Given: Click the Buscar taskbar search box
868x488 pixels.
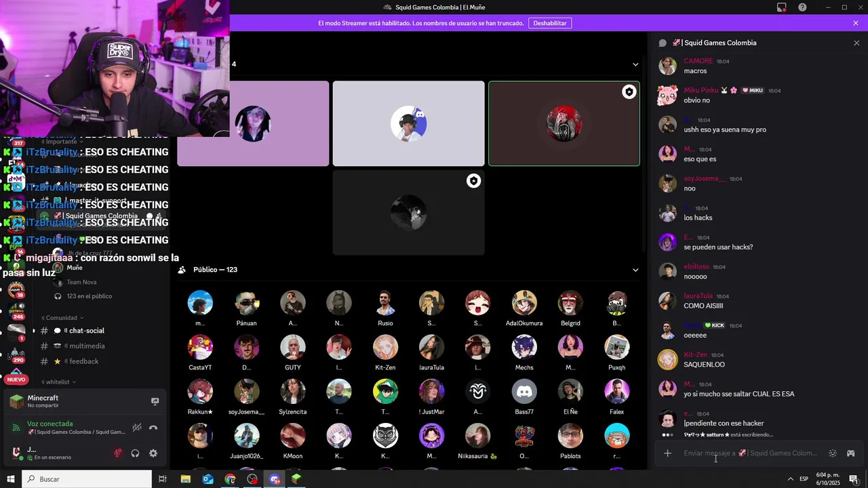Looking at the screenshot, I should pos(87,479).
